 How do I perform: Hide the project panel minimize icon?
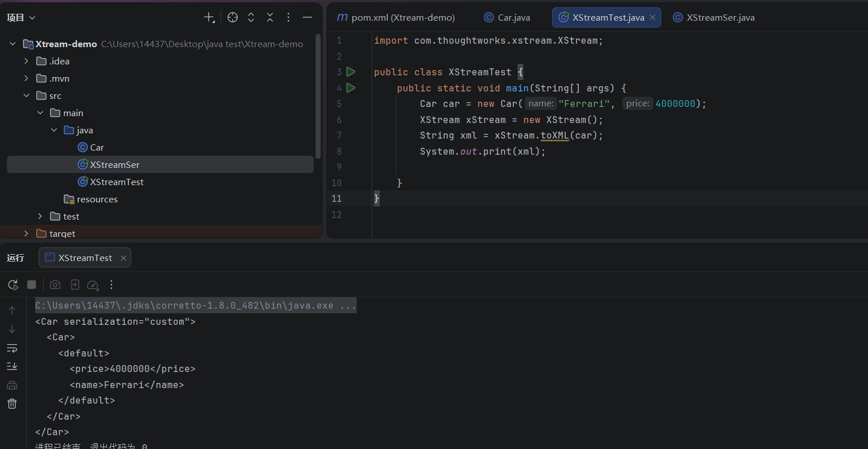pos(307,17)
